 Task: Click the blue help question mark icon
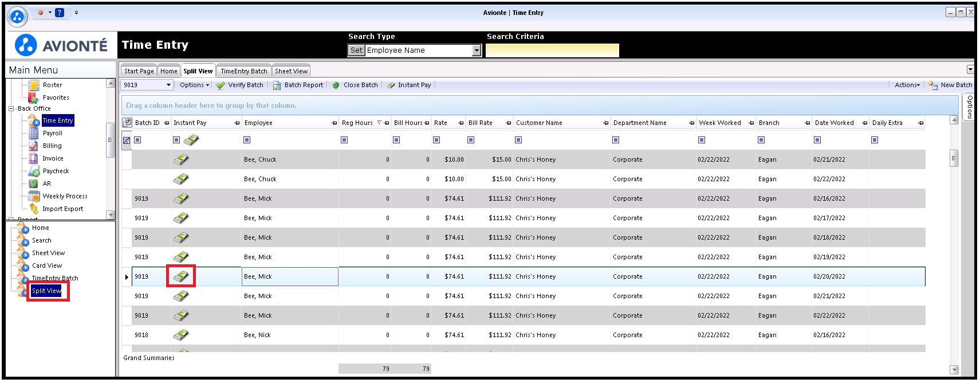point(60,13)
